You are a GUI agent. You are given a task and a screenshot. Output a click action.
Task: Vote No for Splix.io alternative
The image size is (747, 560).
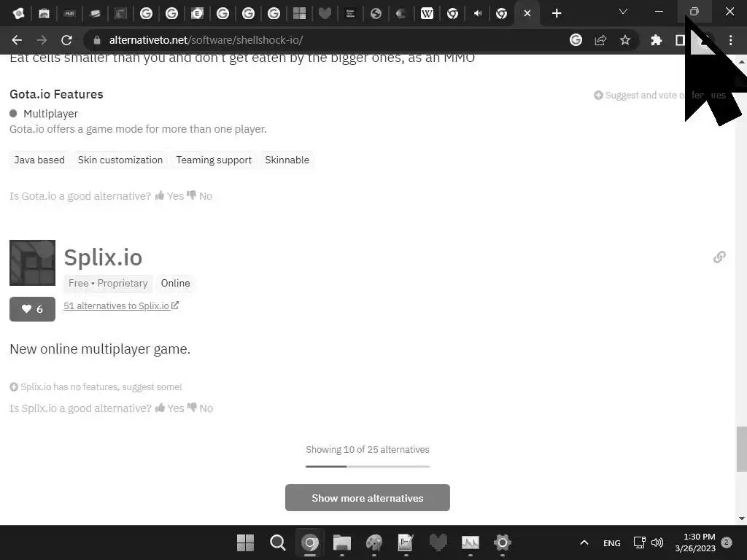200,408
